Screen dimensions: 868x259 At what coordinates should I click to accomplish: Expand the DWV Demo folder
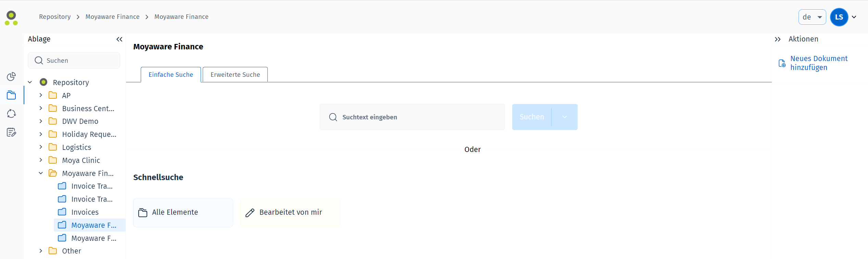tap(41, 121)
